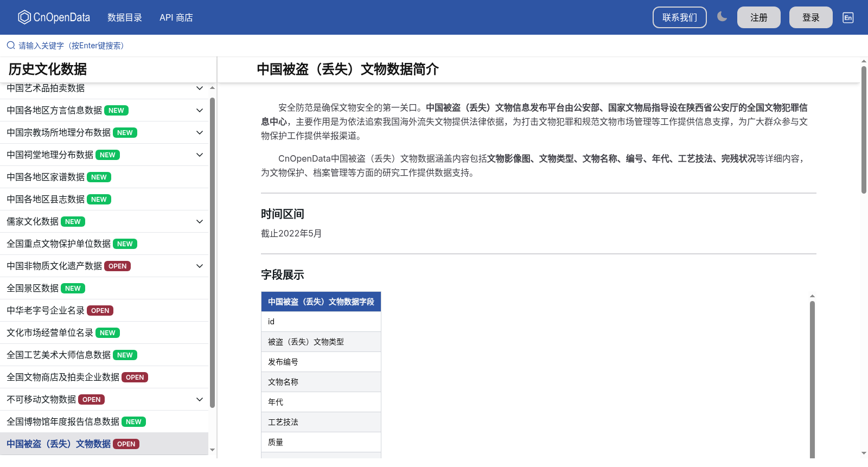Select 工艺技法 field row

click(321, 422)
